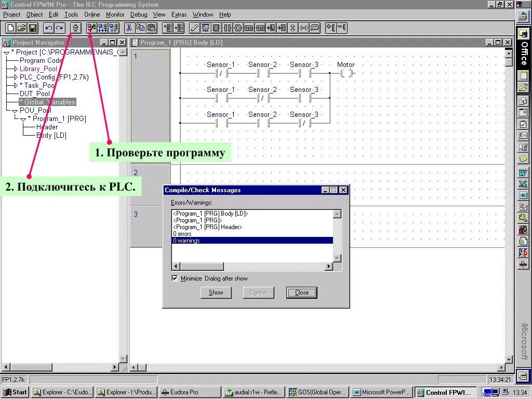Open Excel from the Office shortcut bar

[523, 184]
